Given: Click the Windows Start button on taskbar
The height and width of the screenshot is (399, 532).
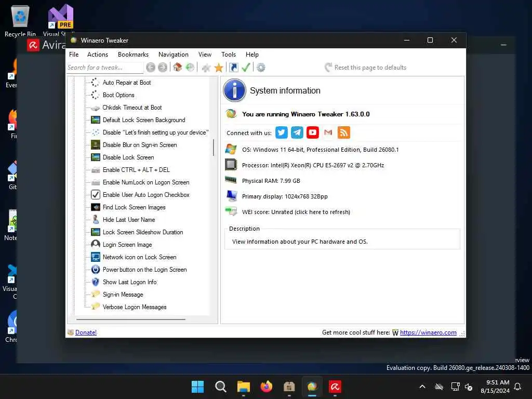Looking at the screenshot, I should point(197,387).
